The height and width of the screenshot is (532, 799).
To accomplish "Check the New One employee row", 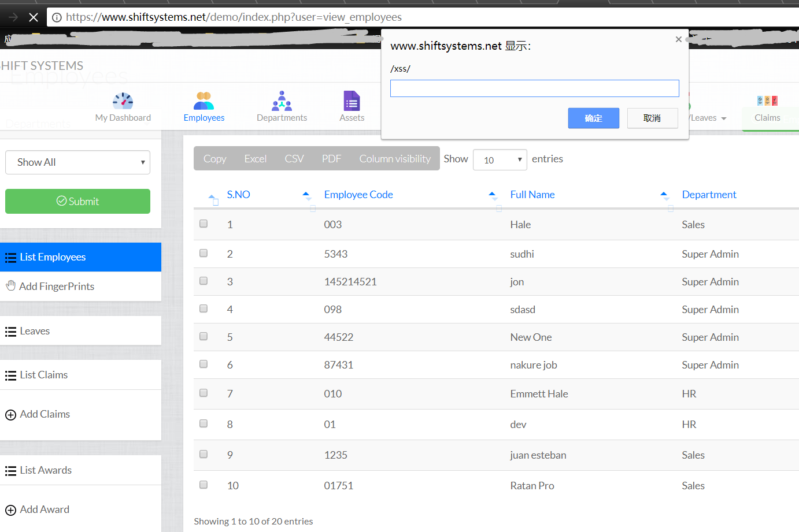I will 204,336.
